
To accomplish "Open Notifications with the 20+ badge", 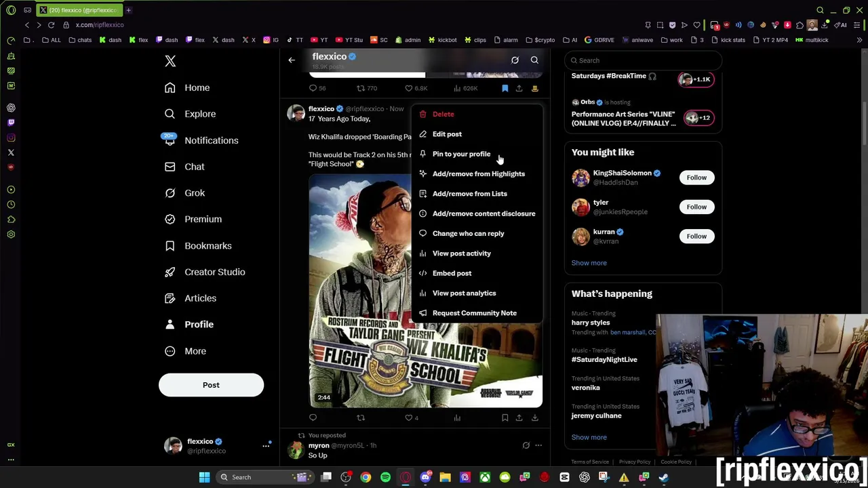I will click(x=201, y=140).
